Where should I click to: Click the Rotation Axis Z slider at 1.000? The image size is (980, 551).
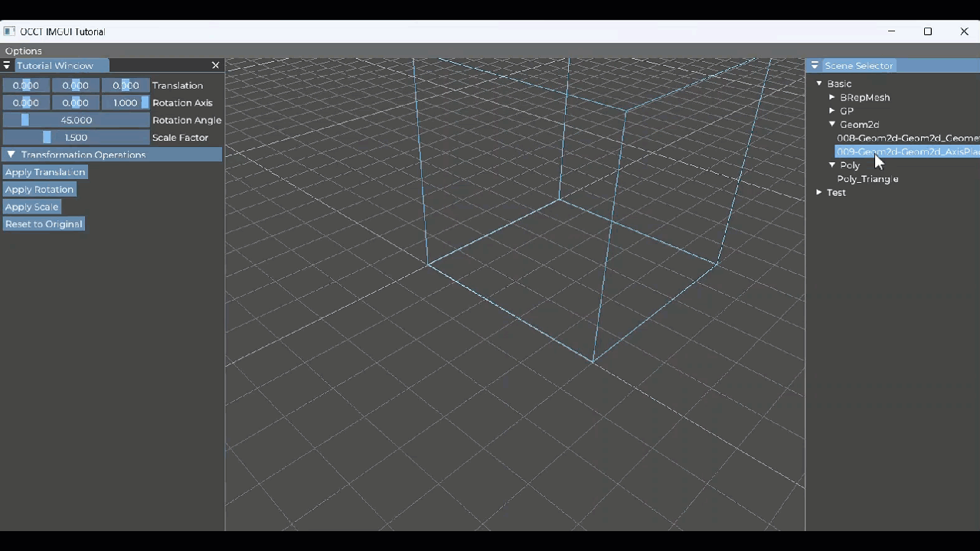point(126,103)
